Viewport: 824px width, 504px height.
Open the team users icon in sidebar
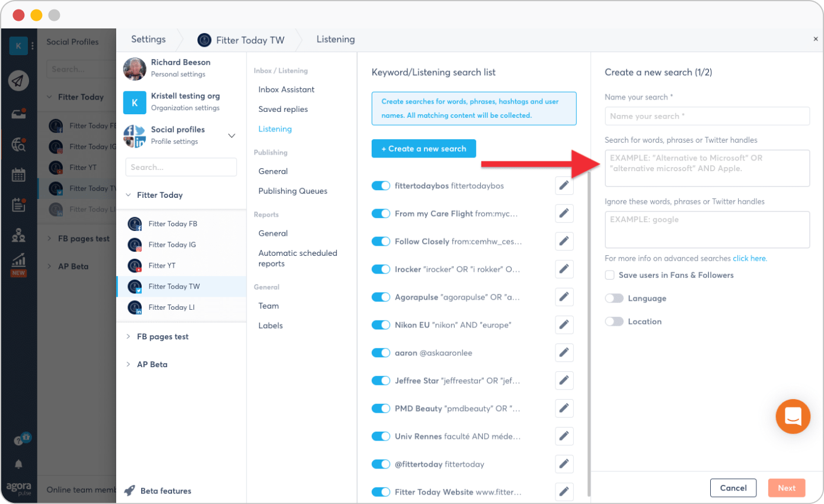coord(18,235)
